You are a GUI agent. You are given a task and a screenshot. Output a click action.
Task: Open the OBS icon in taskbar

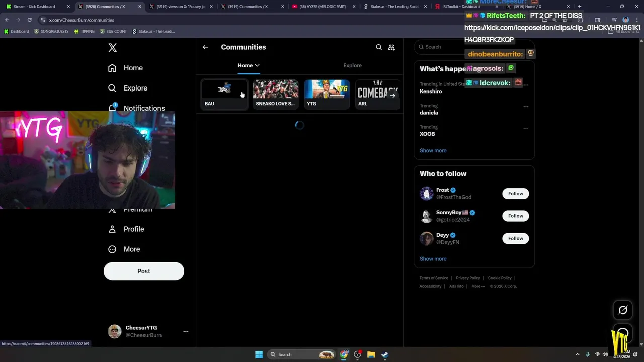pyautogui.click(x=357, y=354)
